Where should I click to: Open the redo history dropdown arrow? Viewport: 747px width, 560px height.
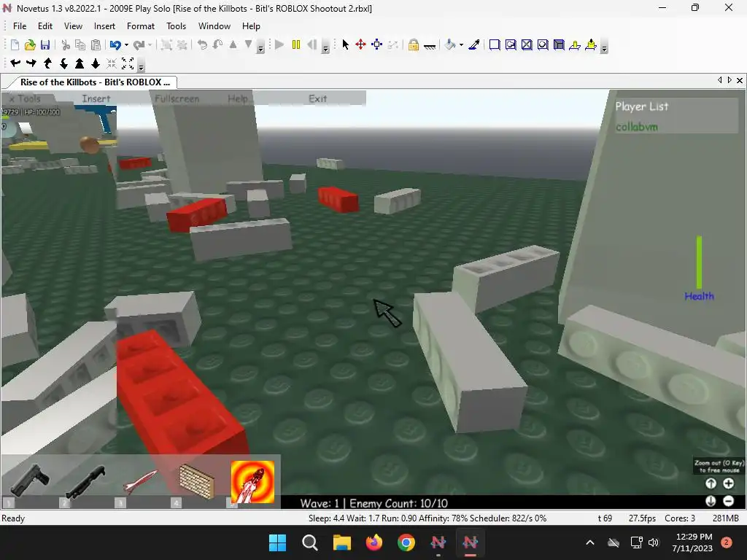pos(150,44)
